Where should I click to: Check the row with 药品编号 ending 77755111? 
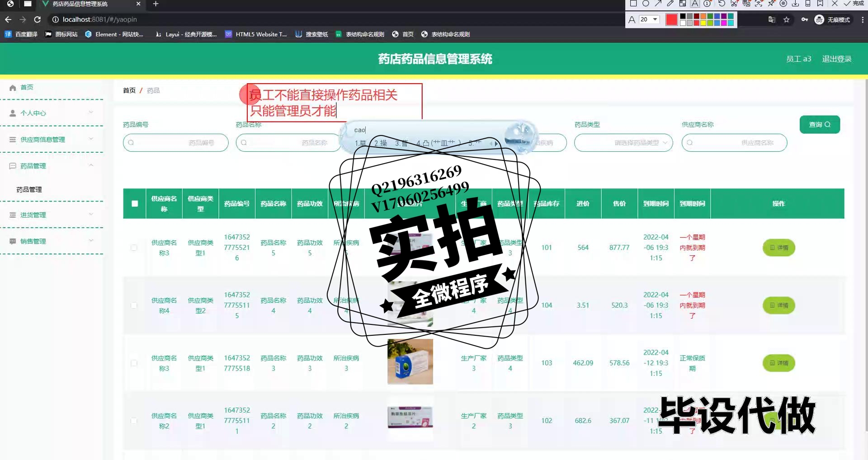[x=134, y=421]
